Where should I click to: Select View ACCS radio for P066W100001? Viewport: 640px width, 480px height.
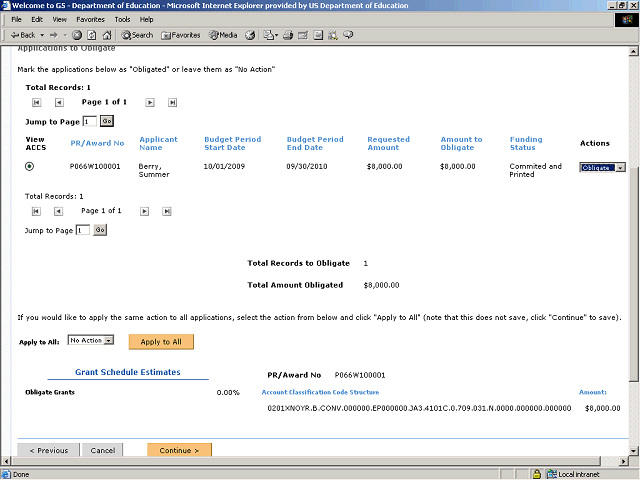(29, 166)
